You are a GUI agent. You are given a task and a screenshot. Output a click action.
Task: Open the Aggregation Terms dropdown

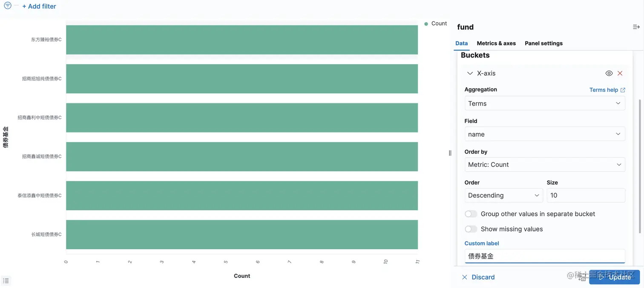(545, 103)
